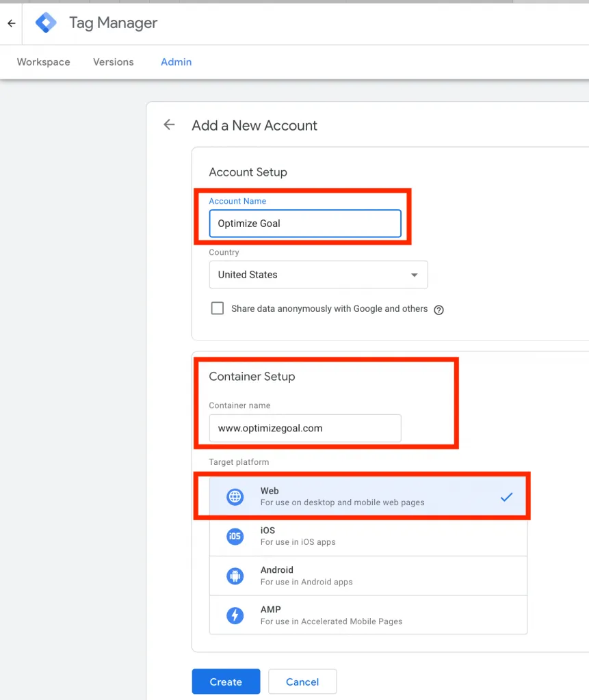Click the Tag Manager diamond logo
Viewport: 589px width, 700px height.
pos(46,23)
